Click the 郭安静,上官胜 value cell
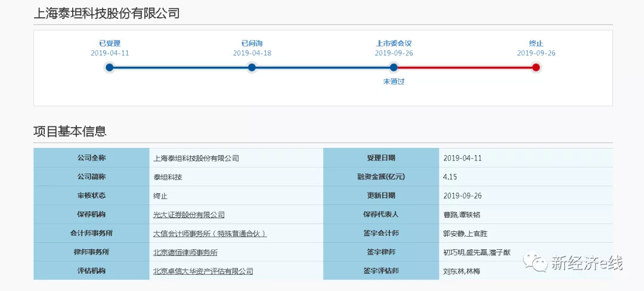This screenshot has width=644, height=291. coord(526,234)
